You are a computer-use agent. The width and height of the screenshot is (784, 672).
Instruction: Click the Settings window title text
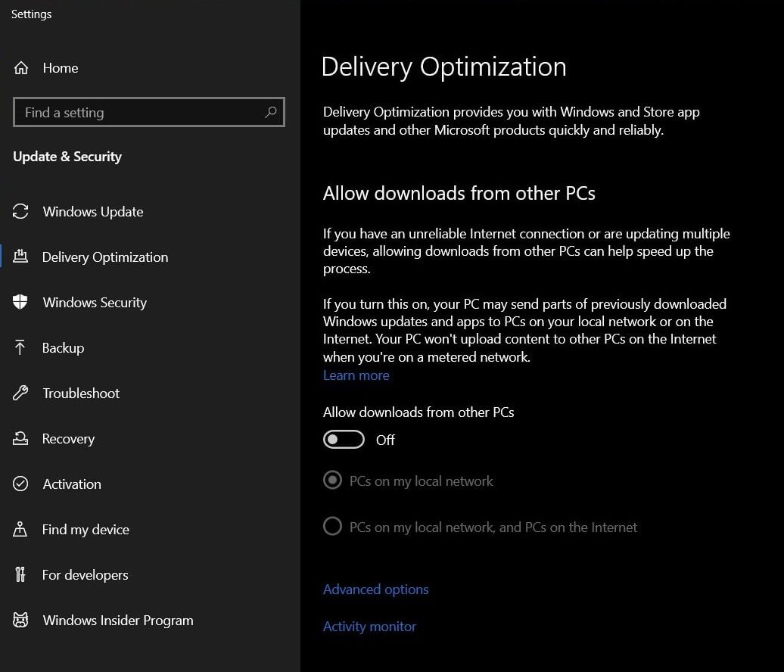click(31, 14)
